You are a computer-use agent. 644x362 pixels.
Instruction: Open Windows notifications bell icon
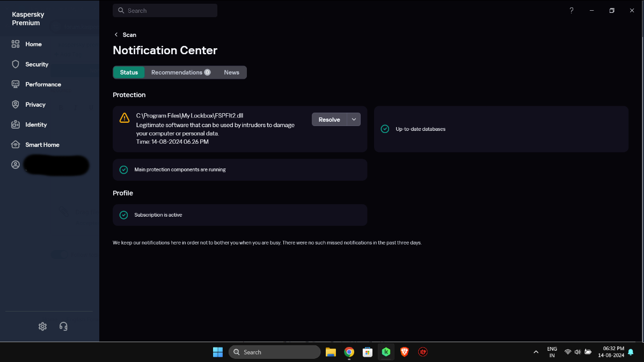[631, 352]
